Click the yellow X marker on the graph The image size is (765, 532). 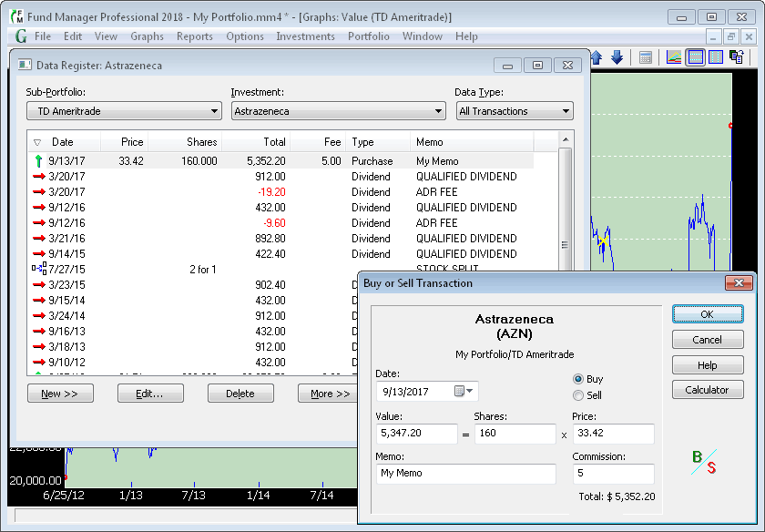click(x=603, y=241)
